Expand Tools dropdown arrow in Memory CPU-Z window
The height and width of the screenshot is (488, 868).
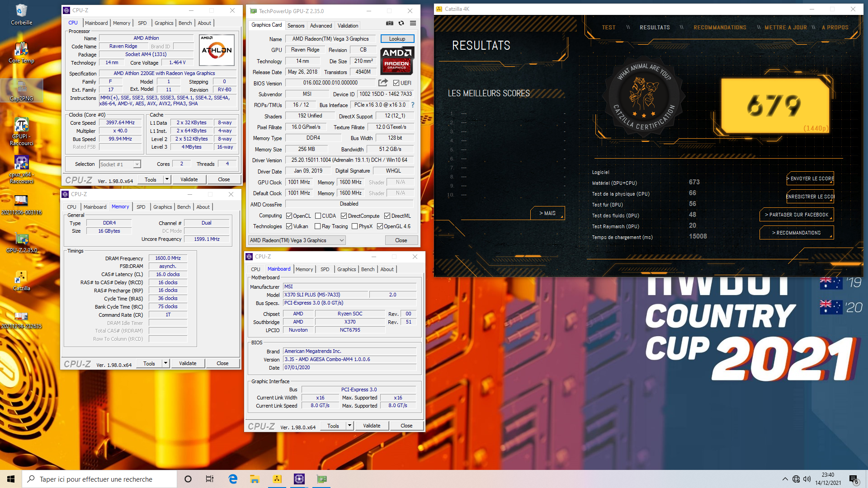pyautogui.click(x=165, y=363)
